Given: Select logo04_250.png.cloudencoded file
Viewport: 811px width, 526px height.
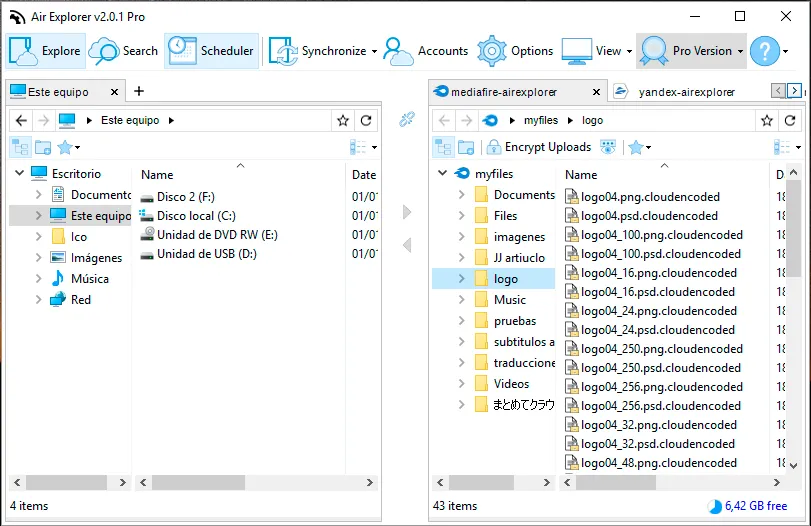Looking at the screenshot, I should (x=654, y=349).
